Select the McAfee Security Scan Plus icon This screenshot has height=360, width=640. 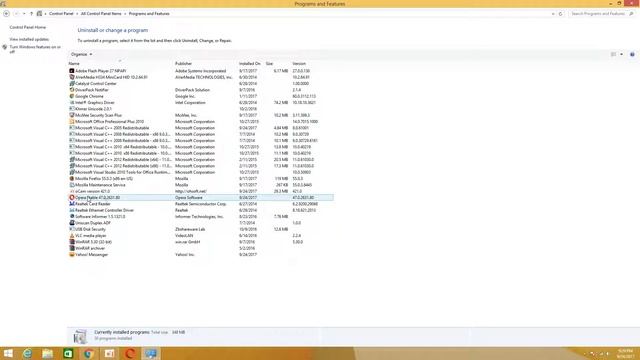(x=72, y=115)
